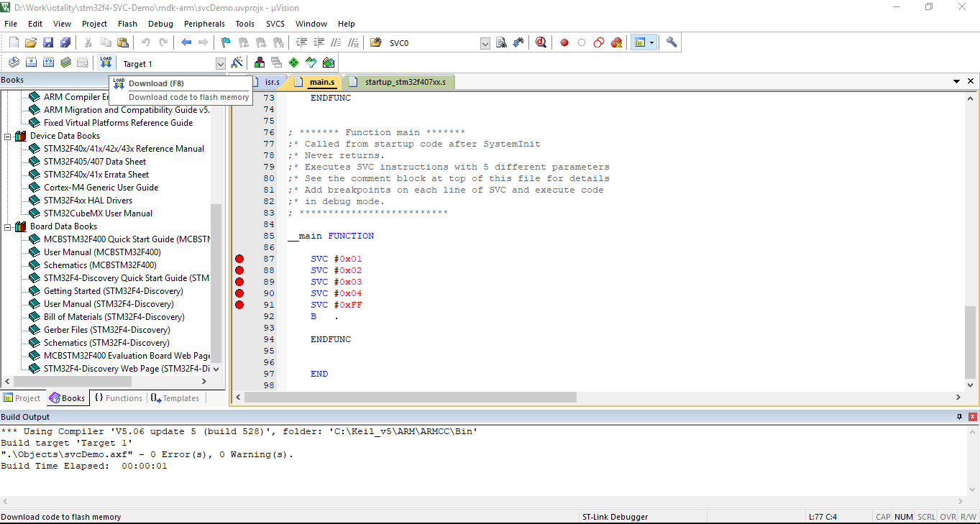
Task: Open the Target 1 selection dropdown
Action: coord(220,64)
